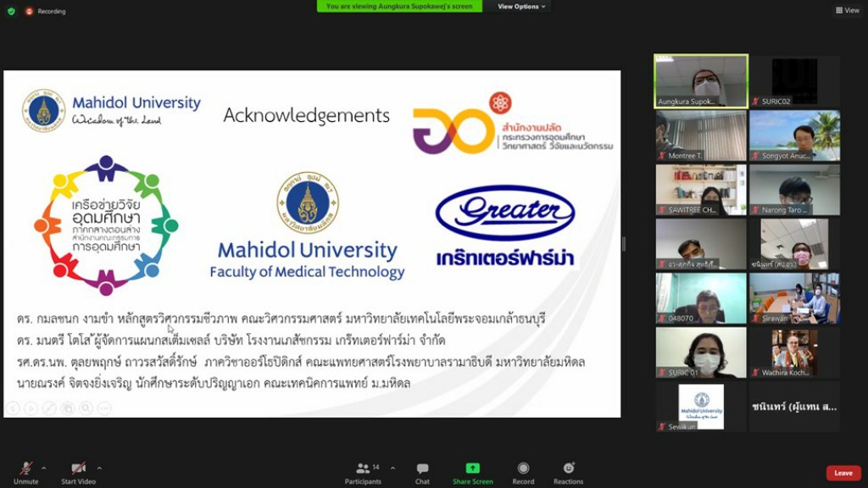Select the pen tool on the slide
The width and height of the screenshot is (868, 488).
pyautogui.click(x=49, y=408)
